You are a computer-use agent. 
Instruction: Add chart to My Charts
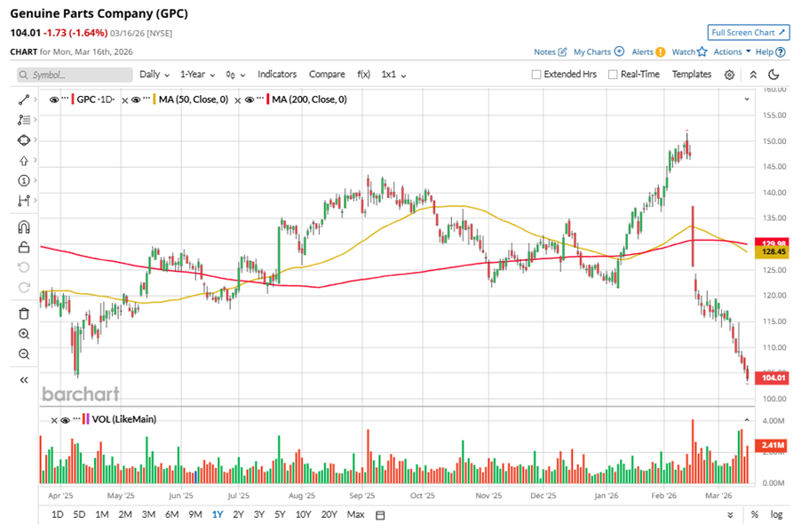tap(619, 52)
